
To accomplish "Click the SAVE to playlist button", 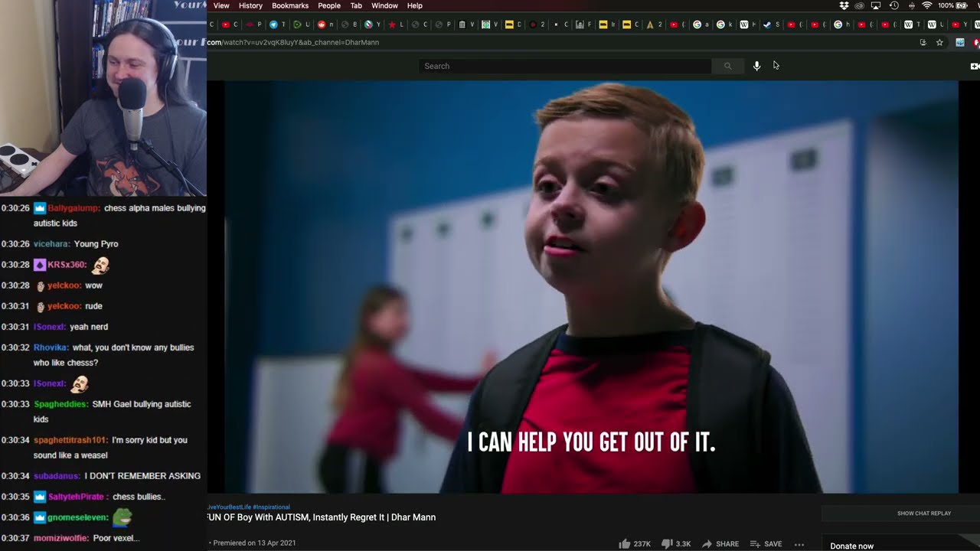I will [x=766, y=544].
